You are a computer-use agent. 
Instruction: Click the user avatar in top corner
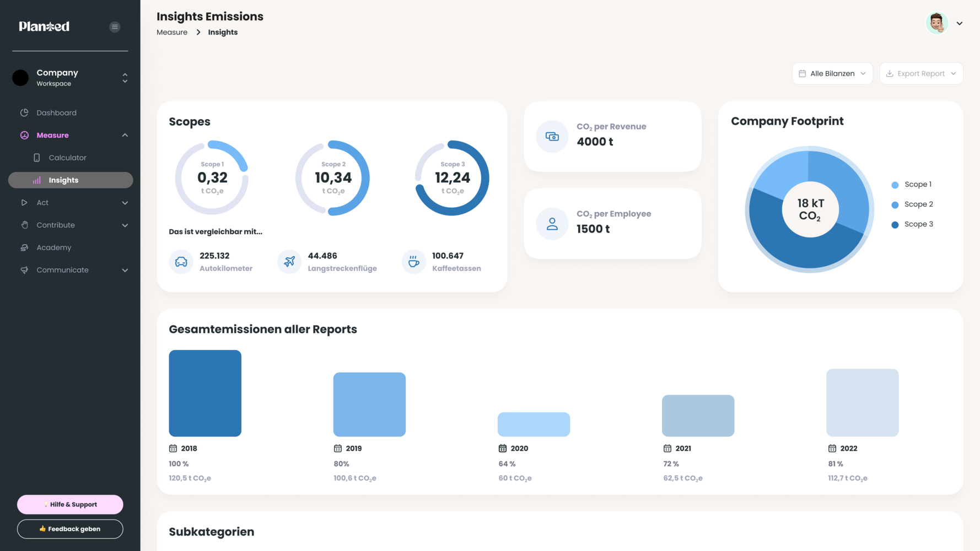[x=936, y=23]
